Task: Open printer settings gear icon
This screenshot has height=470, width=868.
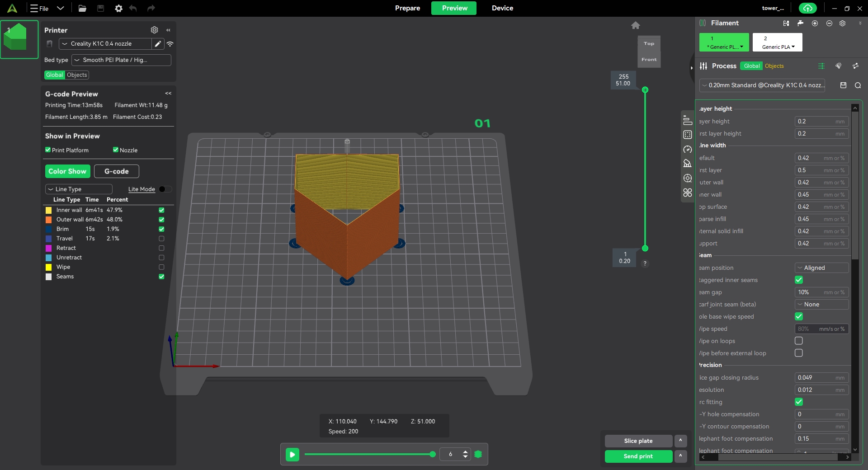Action: (154, 30)
